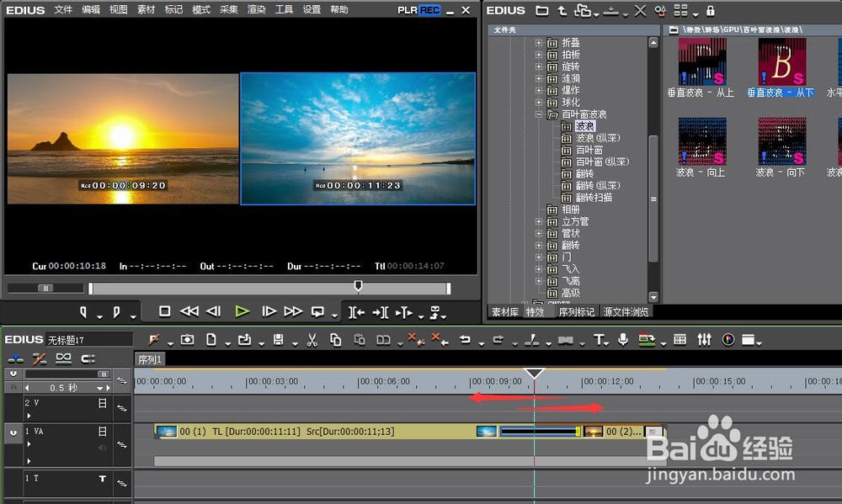Start playback with green Play button

tap(242, 311)
